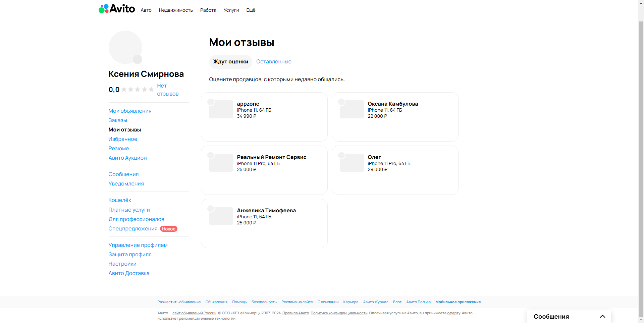
Task: Open the Недвижимость menu item
Action: click(x=176, y=10)
